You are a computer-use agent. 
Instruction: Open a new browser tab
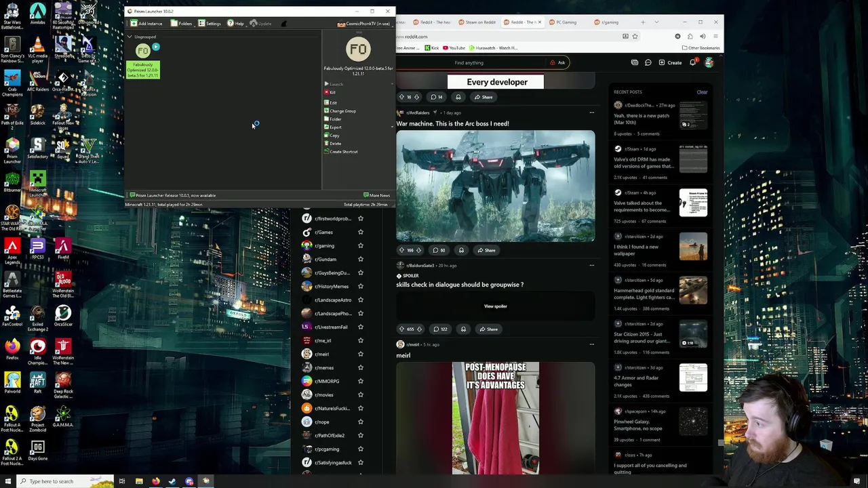[643, 22]
